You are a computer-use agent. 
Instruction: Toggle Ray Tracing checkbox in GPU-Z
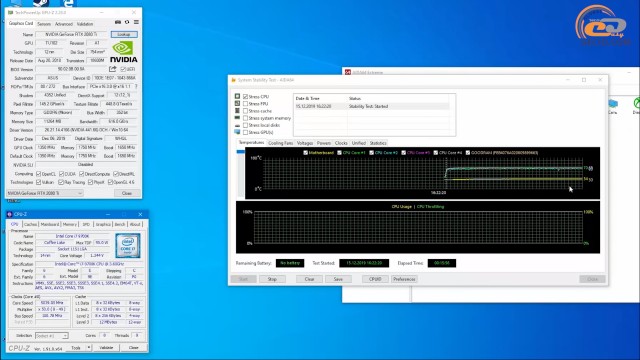61,182
